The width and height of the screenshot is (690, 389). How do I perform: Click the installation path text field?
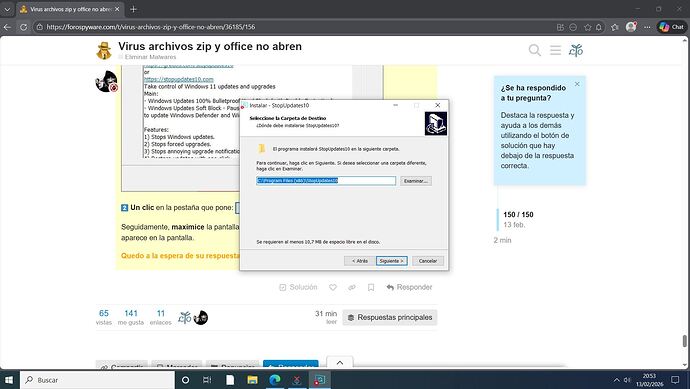[326, 181]
